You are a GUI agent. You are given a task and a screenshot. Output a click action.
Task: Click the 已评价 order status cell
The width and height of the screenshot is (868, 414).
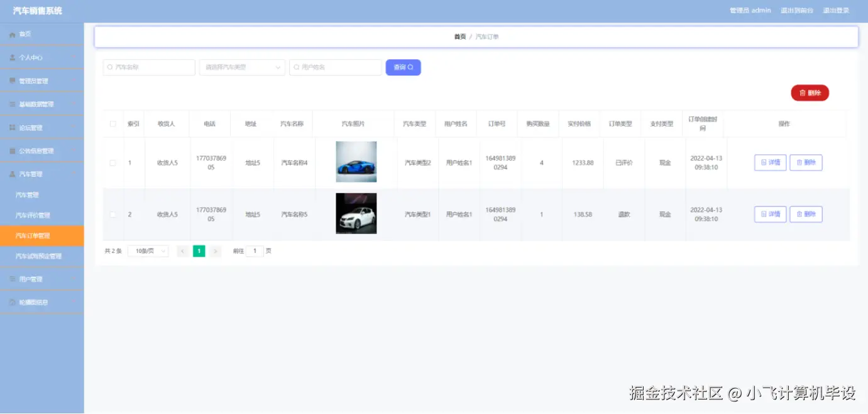pos(624,163)
